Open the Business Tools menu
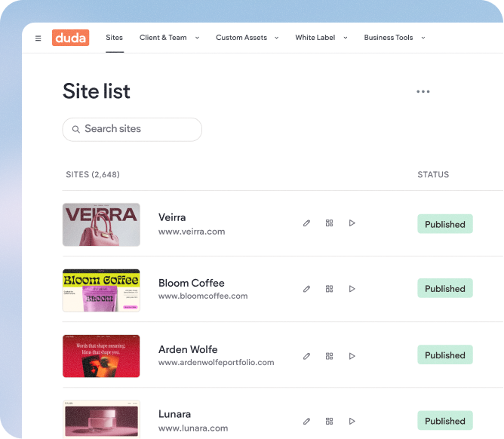 coord(394,38)
